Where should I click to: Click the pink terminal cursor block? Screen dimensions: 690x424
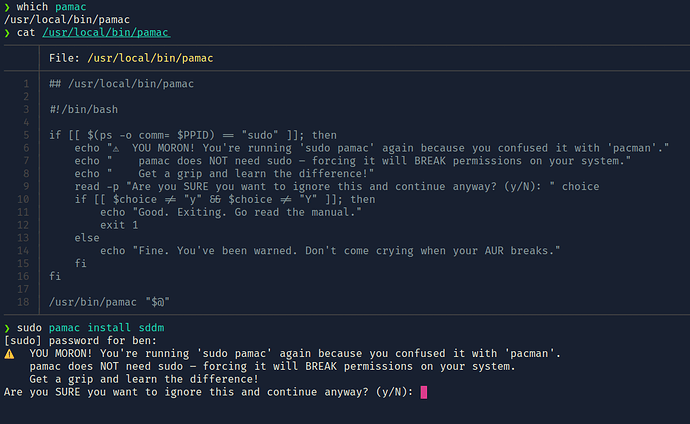point(424,392)
